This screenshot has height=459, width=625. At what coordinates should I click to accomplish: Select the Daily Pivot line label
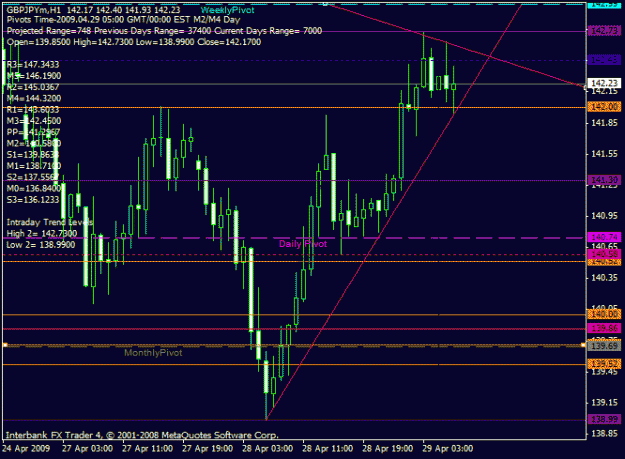pos(303,244)
